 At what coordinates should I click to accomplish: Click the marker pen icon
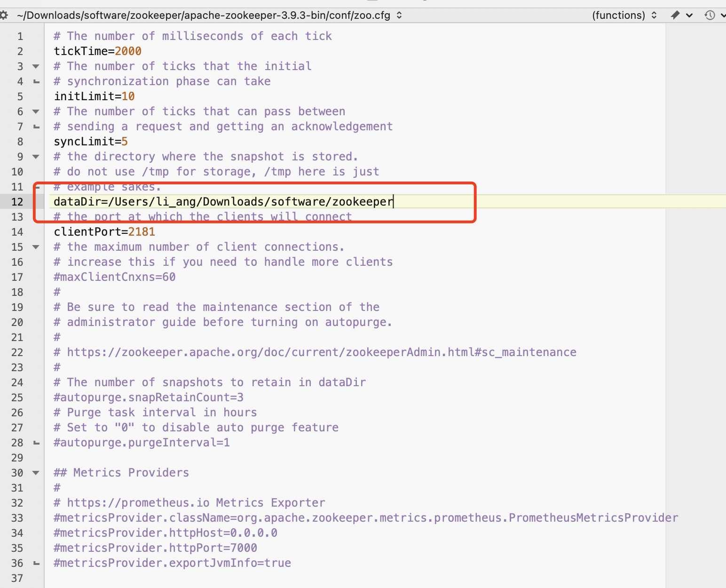click(675, 15)
